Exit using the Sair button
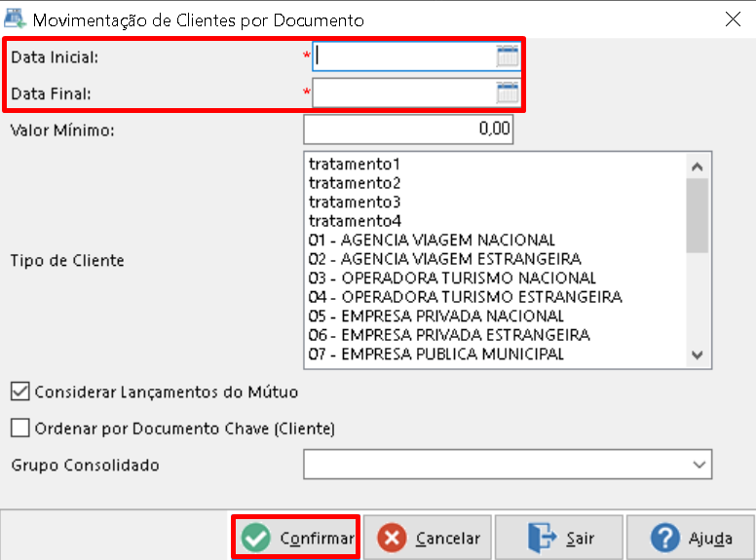 click(559, 538)
